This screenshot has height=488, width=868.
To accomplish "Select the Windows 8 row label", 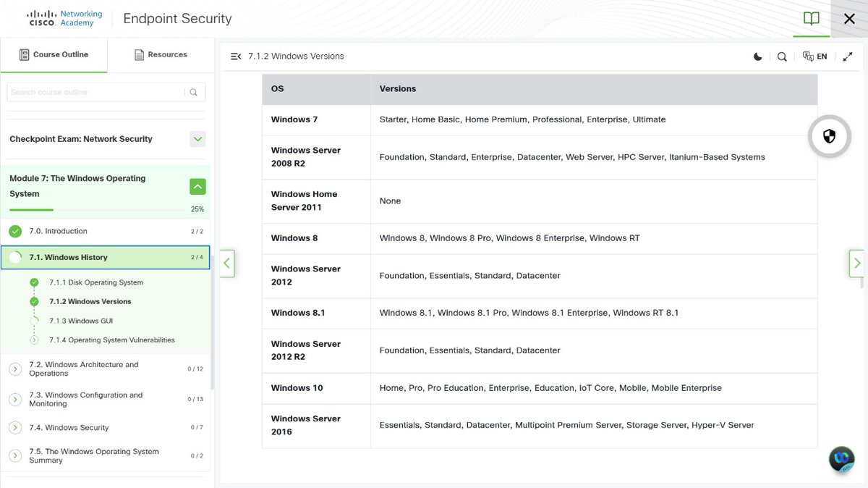I will click(x=294, y=238).
